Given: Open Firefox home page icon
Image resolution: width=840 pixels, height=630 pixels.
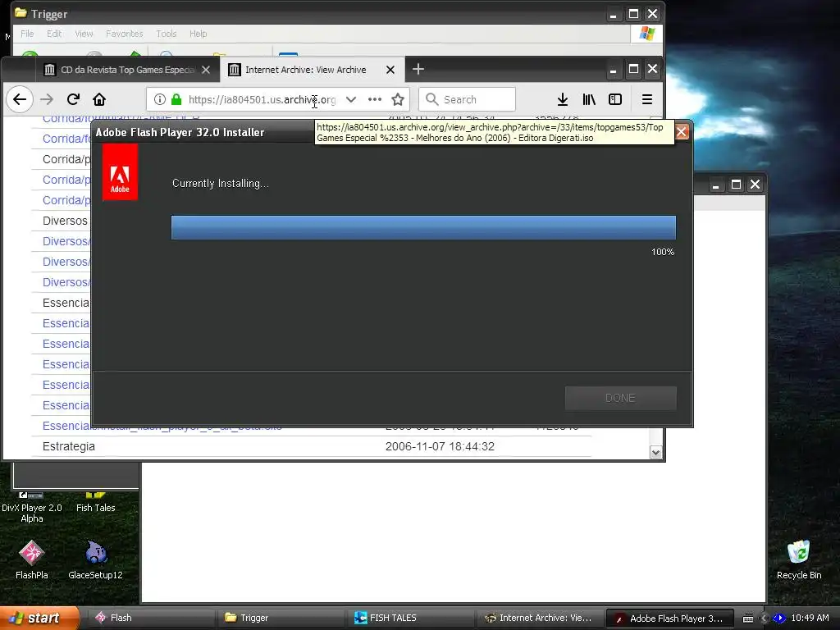Looking at the screenshot, I should tap(99, 99).
